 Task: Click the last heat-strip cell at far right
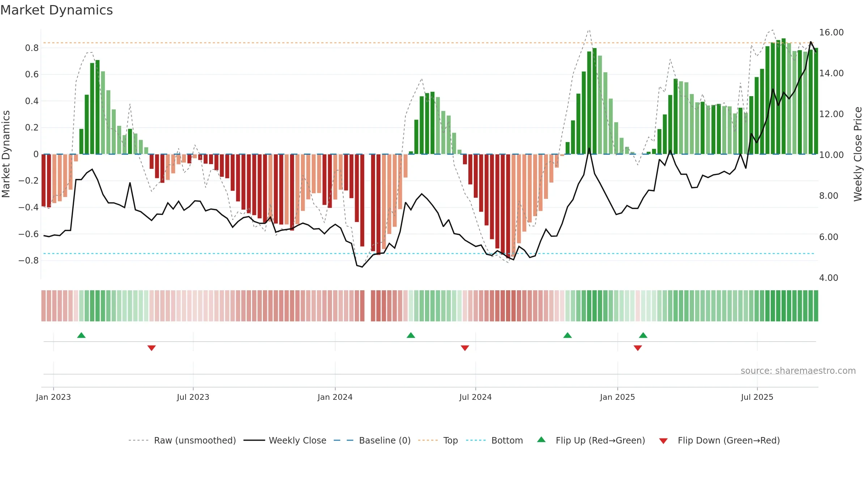(x=816, y=306)
